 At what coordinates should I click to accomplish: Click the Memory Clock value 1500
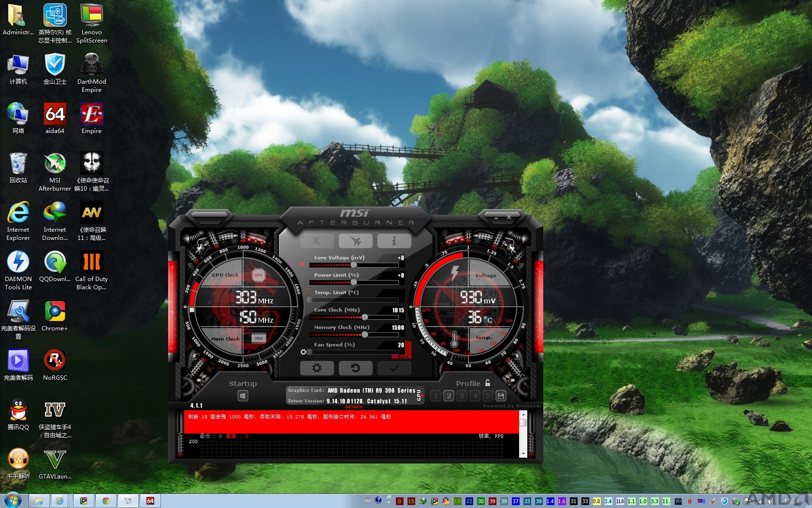coord(398,328)
